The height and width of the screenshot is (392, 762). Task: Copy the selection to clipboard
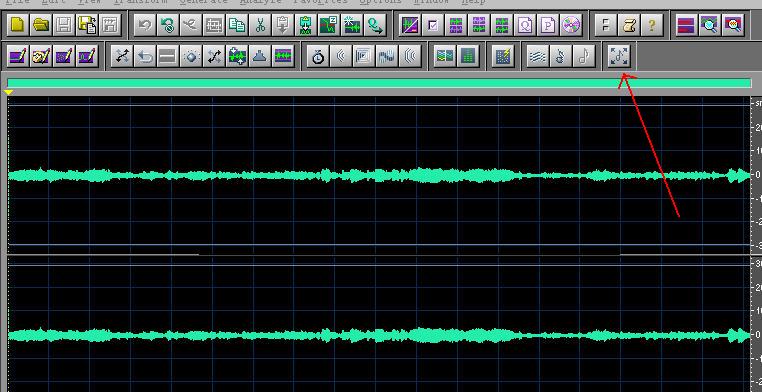pyautogui.click(x=237, y=25)
